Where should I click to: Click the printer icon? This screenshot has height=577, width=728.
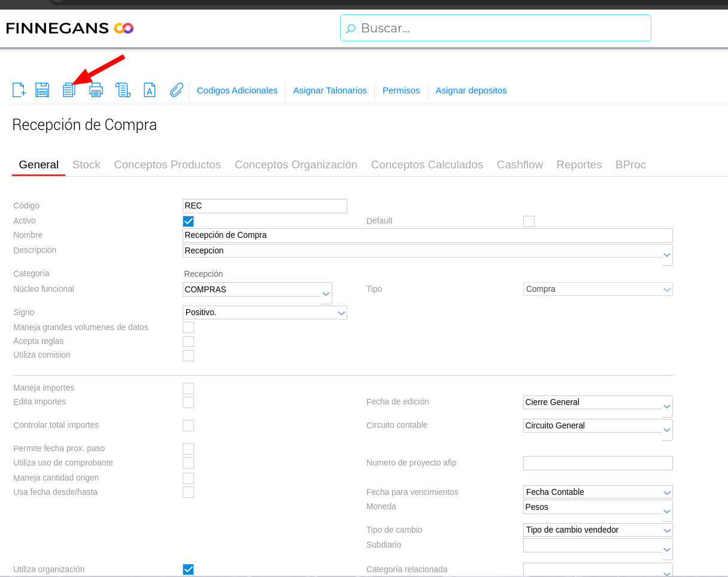coord(96,90)
